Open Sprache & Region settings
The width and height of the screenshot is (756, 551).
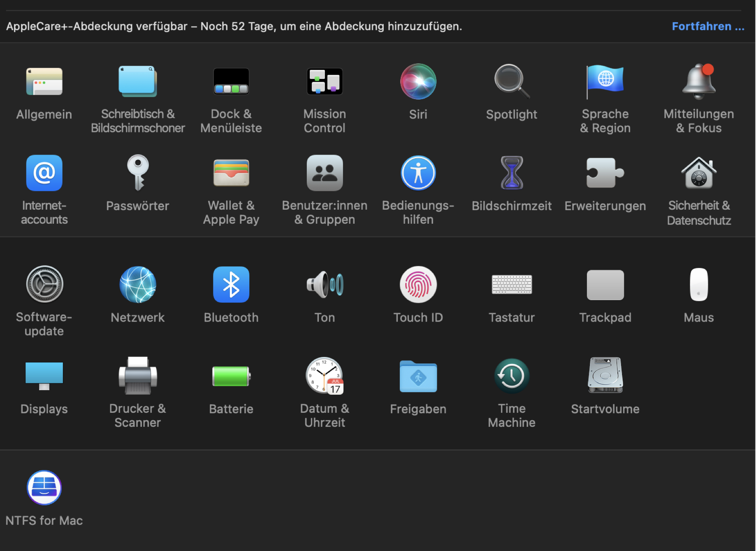605,81
